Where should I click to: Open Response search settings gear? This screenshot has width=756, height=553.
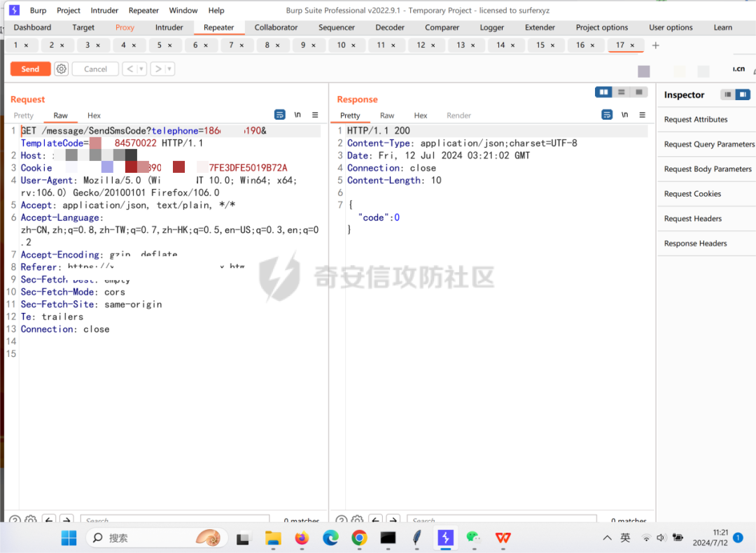pos(357,520)
